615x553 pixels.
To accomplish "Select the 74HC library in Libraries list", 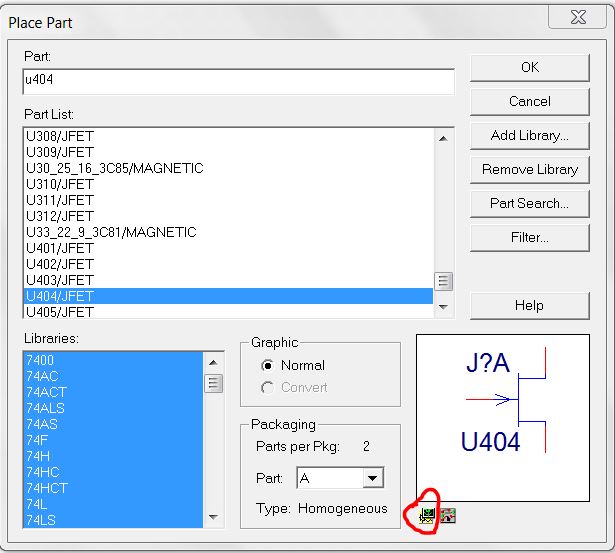I will point(43,472).
